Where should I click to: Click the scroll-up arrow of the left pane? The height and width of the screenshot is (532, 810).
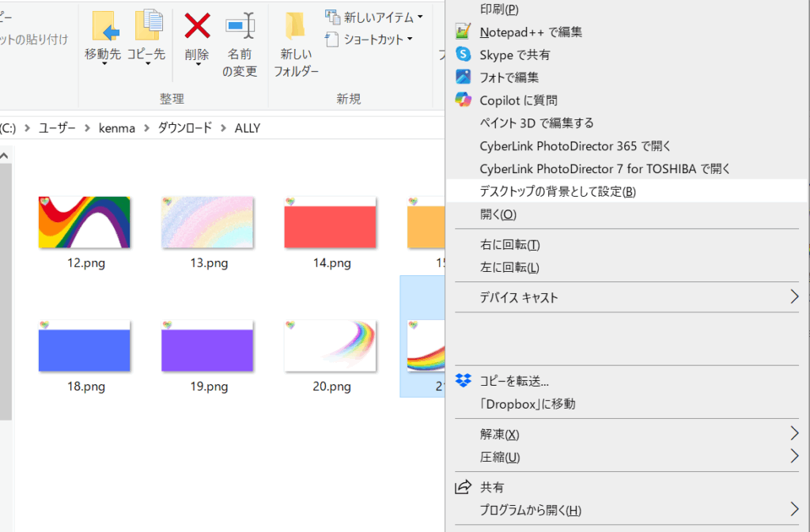pyautogui.click(x=5, y=155)
